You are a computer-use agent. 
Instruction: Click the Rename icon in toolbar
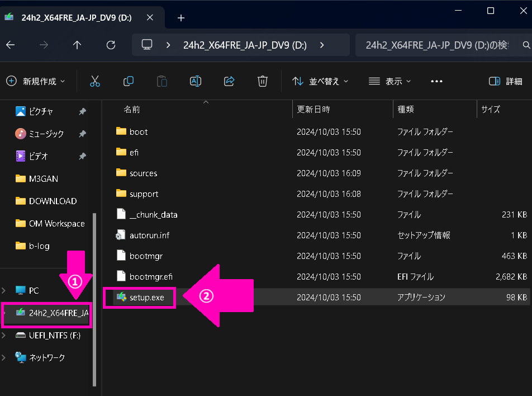(196, 81)
